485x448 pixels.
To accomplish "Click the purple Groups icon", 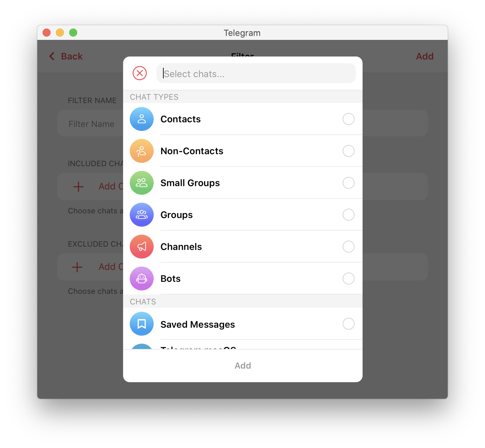I will click(x=142, y=215).
